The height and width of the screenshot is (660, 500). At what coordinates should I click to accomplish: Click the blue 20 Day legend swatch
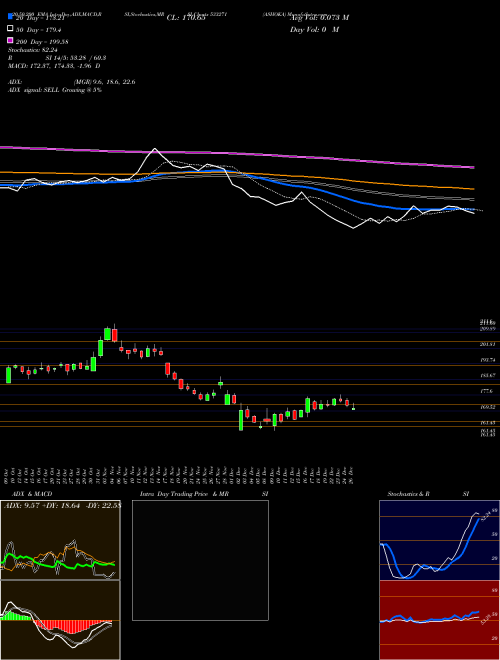point(10,17)
